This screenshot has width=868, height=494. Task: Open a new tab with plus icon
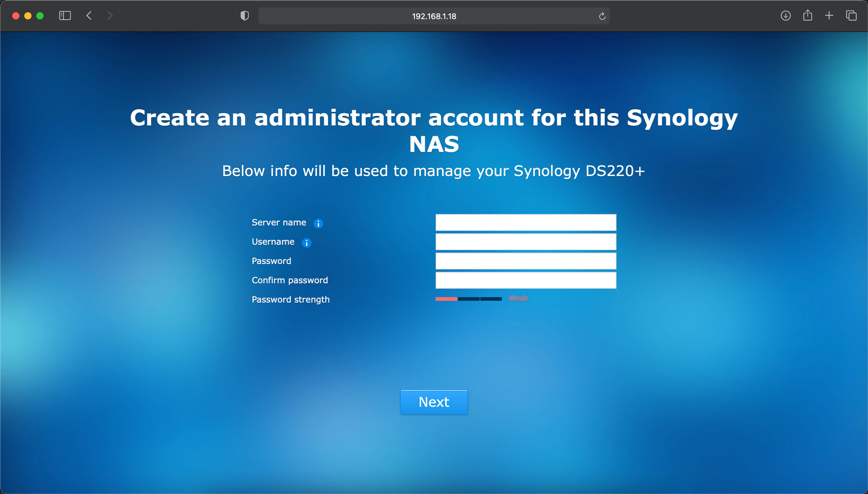(829, 16)
